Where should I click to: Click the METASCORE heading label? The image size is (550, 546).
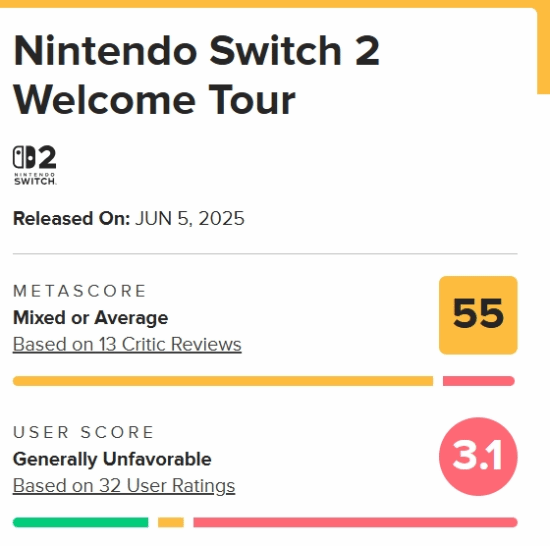79,291
